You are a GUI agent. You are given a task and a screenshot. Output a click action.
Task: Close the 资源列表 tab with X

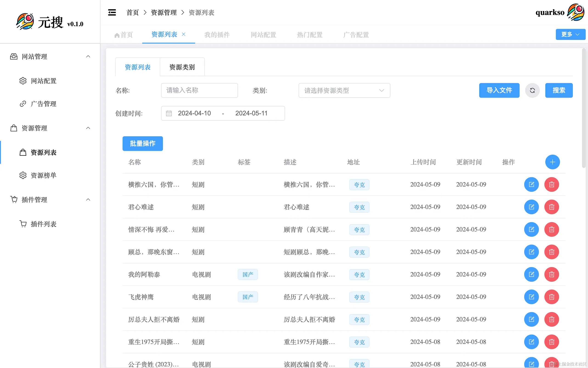184,34
